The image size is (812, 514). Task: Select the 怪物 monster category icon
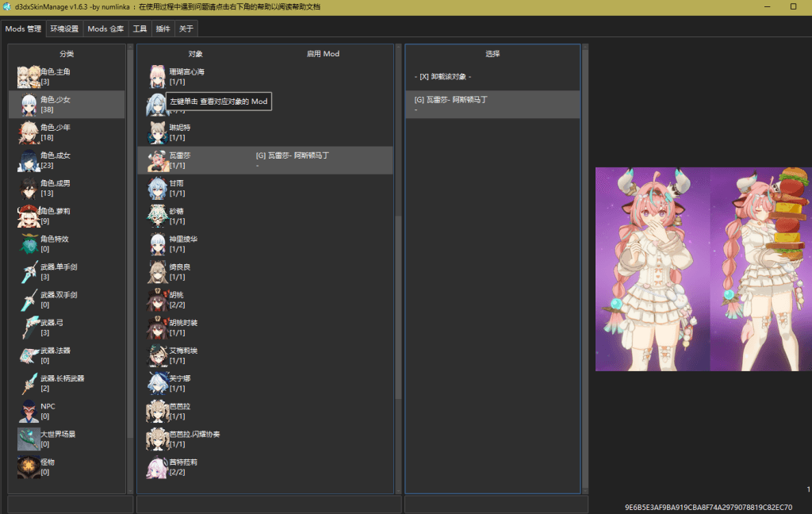[29, 466]
